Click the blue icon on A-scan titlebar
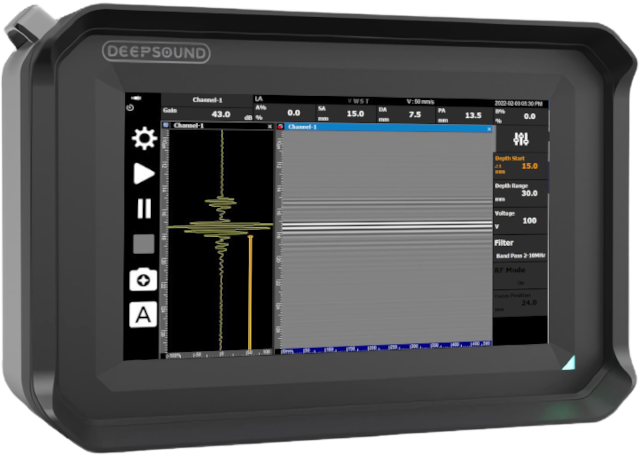The image size is (640, 455). point(166,125)
